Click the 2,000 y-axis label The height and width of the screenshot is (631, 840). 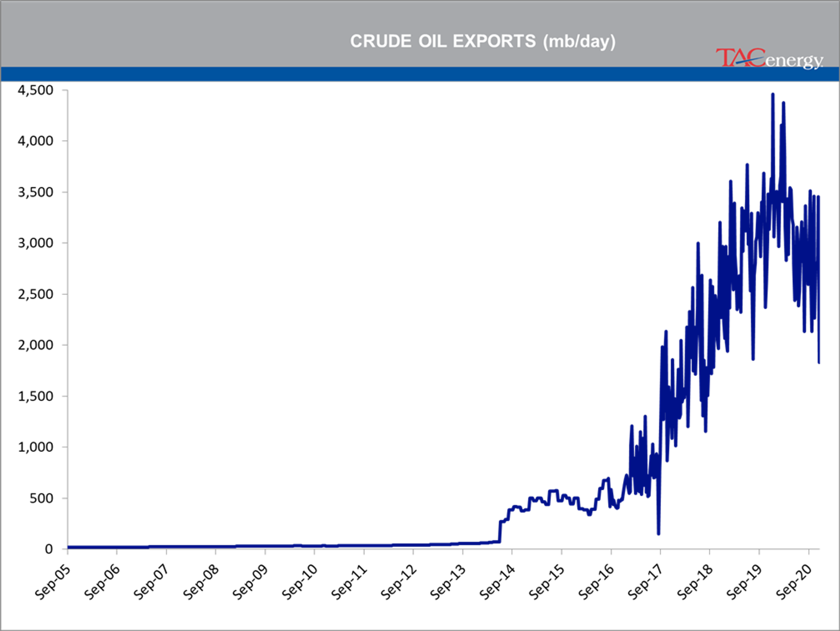coord(36,345)
